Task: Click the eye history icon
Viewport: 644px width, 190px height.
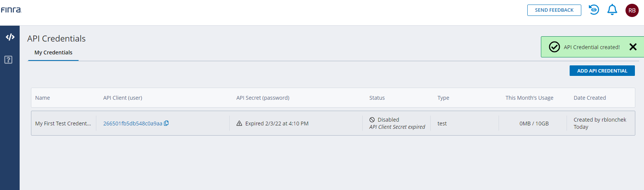Action: 594,10
